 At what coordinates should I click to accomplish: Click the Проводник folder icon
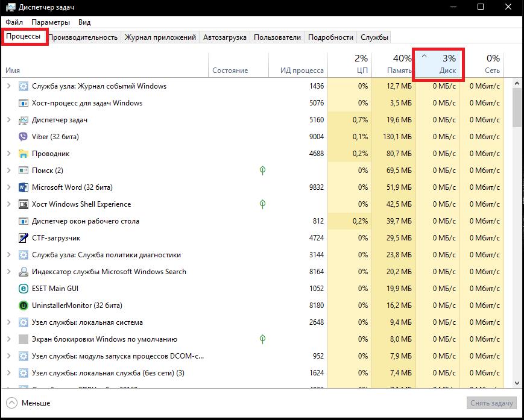click(23, 154)
